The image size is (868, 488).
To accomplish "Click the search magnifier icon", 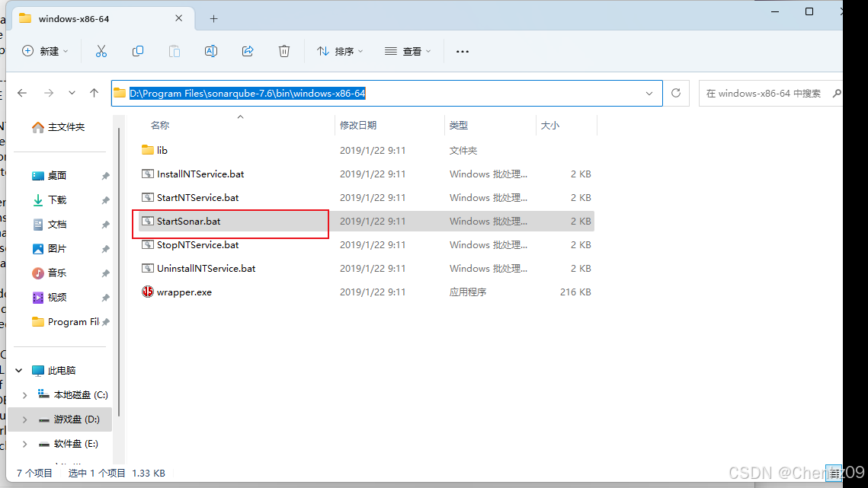I will click(837, 94).
